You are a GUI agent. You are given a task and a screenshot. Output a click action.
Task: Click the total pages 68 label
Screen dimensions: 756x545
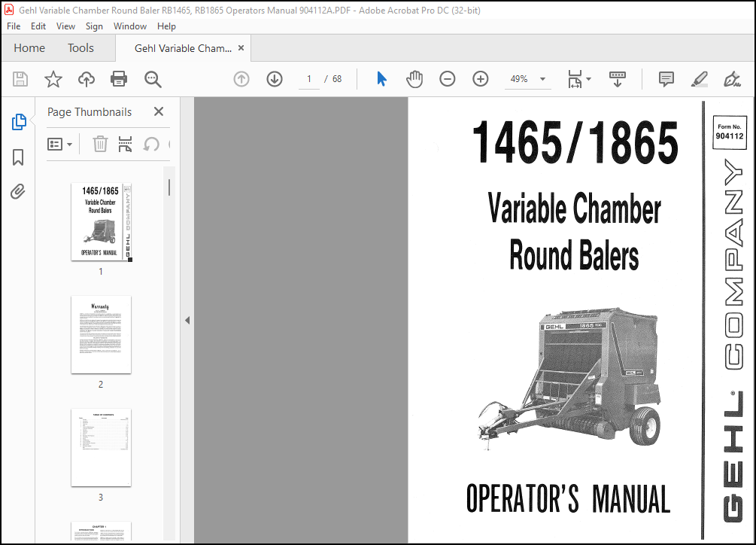(x=337, y=79)
